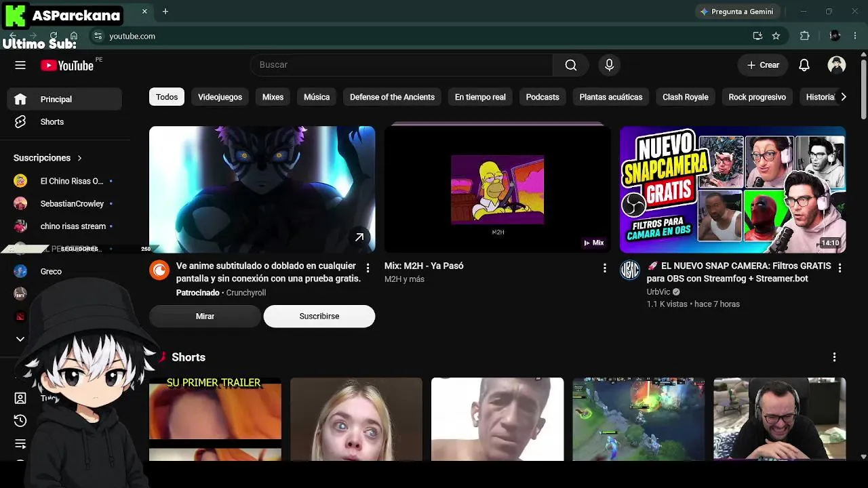Screen dimensions: 868x488
Task: Open the Shorts section three-dot menu
Action: (x=834, y=357)
